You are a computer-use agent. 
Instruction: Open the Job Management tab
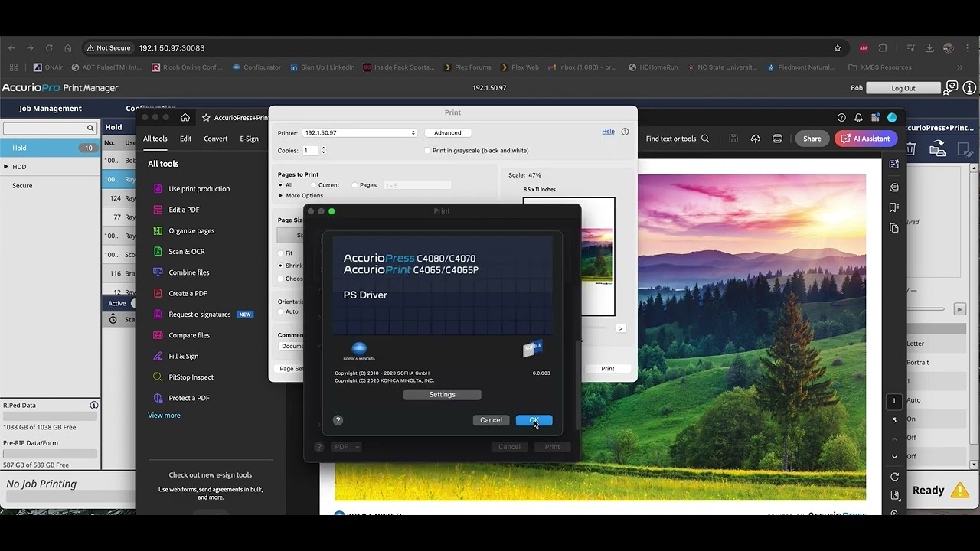(x=51, y=109)
